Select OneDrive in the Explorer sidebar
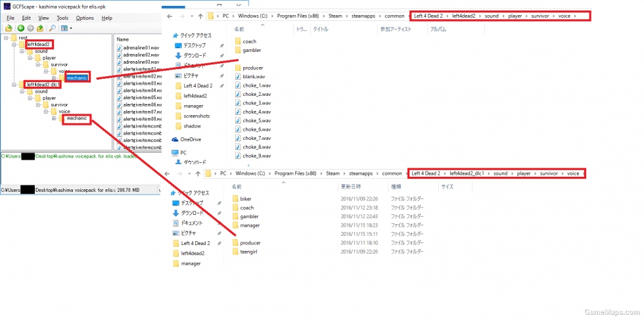The height and width of the screenshot is (320, 644). (189, 139)
